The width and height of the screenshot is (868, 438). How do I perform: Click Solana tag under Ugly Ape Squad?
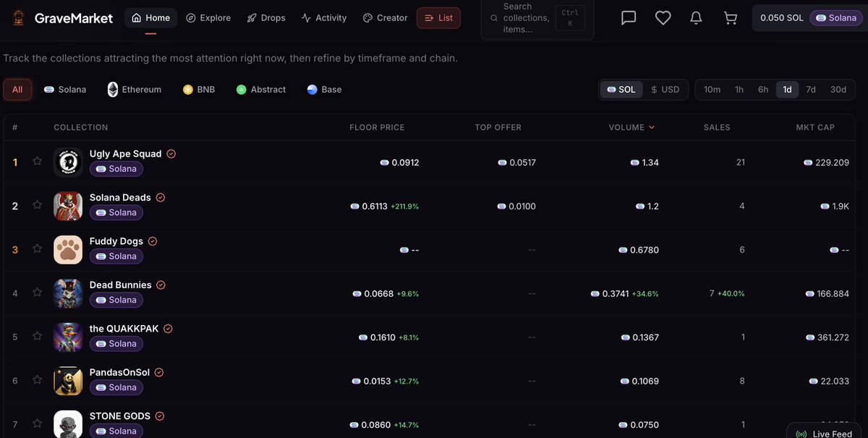click(116, 169)
